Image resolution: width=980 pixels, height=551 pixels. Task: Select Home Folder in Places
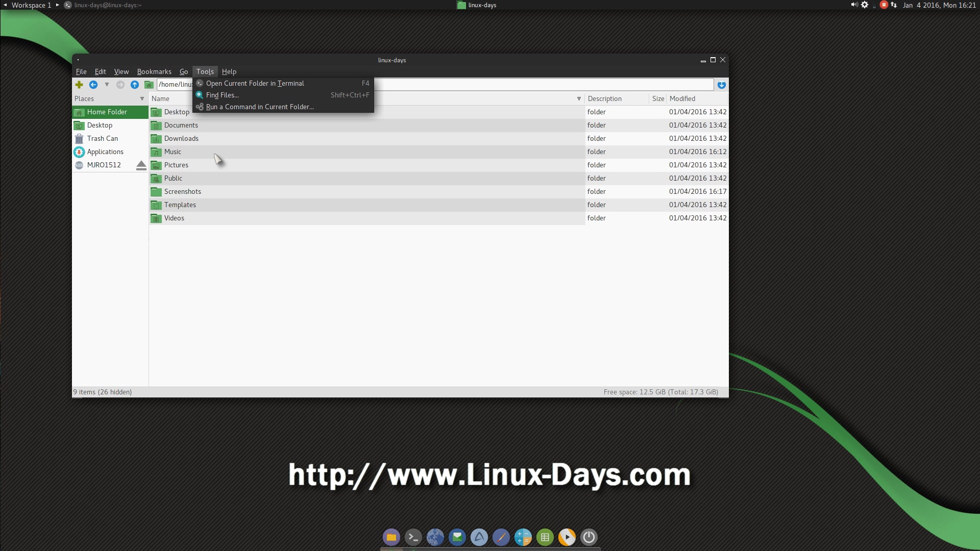tap(110, 112)
